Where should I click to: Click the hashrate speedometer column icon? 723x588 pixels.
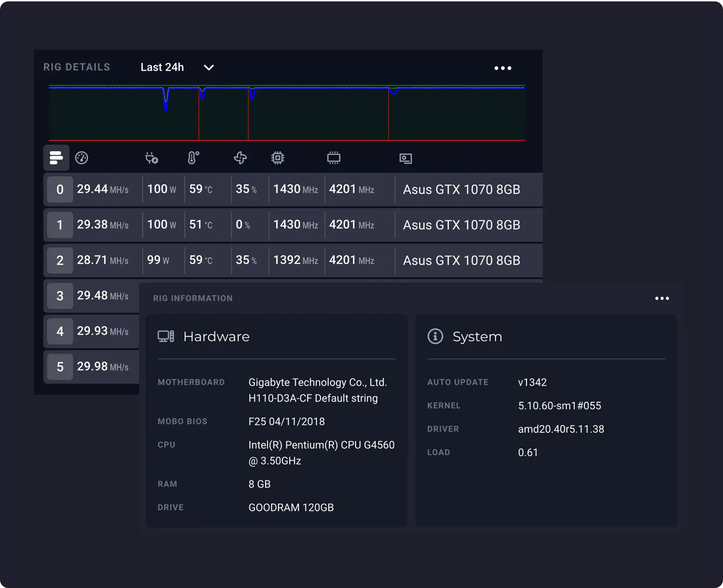click(82, 158)
